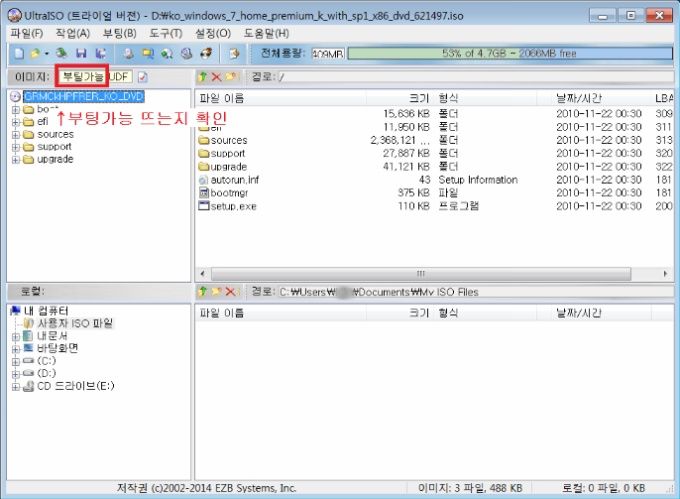Select the GRMCHPFRER_KO_DVD root node
The width and height of the screenshot is (680, 499).
tap(84, 96)
